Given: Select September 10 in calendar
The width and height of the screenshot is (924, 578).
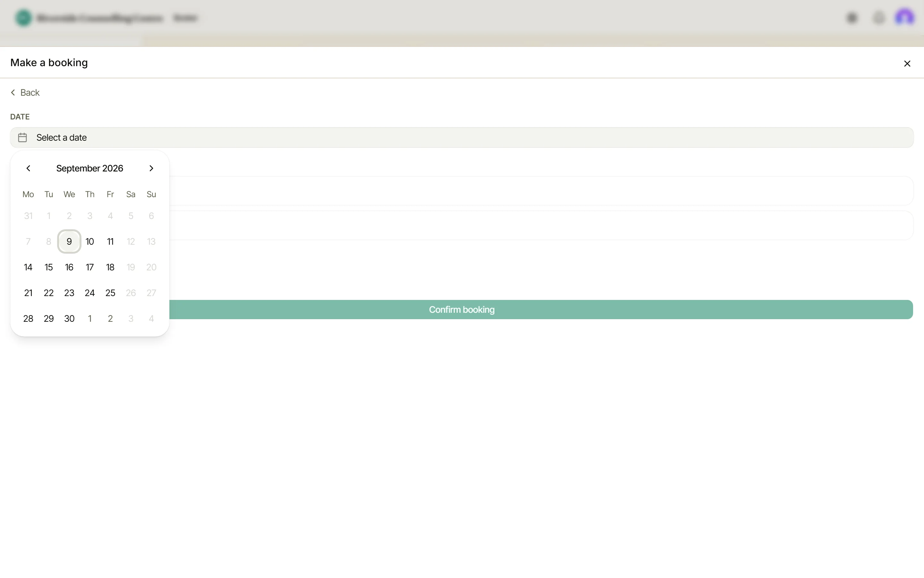Looking at the screenshot, I should pos(90,241).
